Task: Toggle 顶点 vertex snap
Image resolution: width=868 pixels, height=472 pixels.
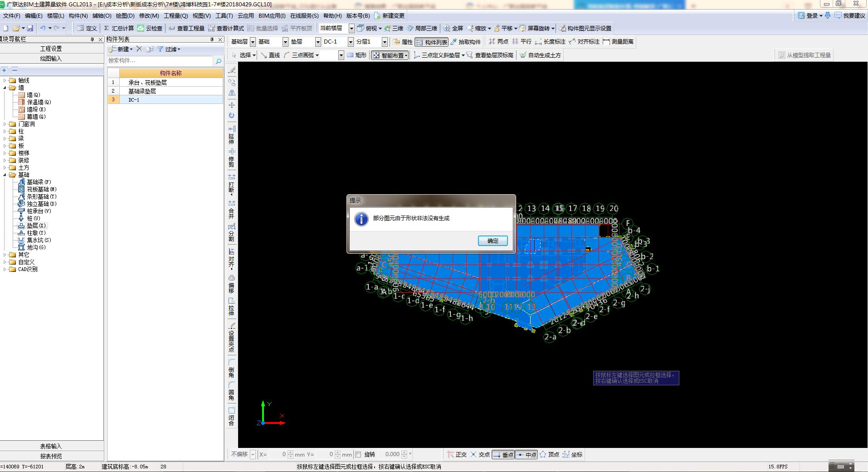Action: pos(549,454)
